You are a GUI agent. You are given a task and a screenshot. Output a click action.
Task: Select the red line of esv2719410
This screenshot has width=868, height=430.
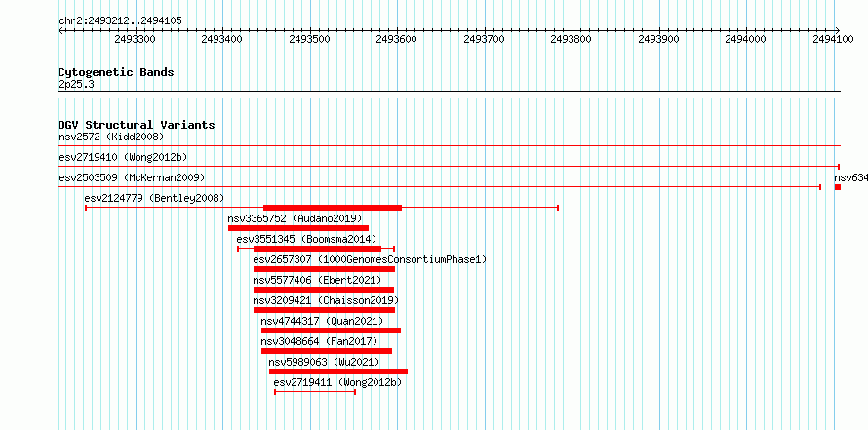[449, 167]
